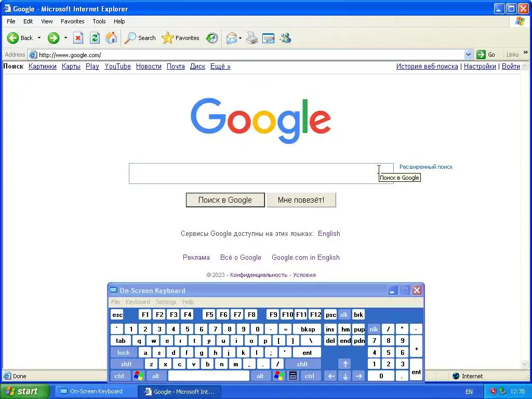Click the Home icon in toolbar
This screenshot has width=532, height=399.
point(111,38)
